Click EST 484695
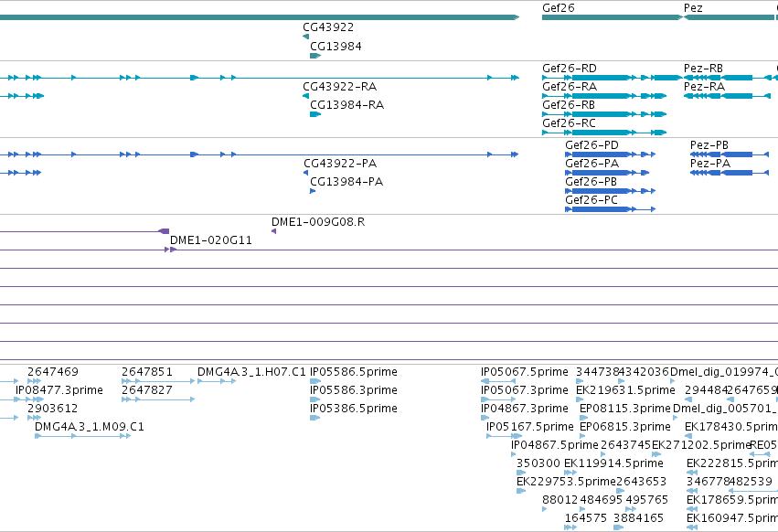The width and height of the screenshot is (778, 532). click(x=582, y=510)
